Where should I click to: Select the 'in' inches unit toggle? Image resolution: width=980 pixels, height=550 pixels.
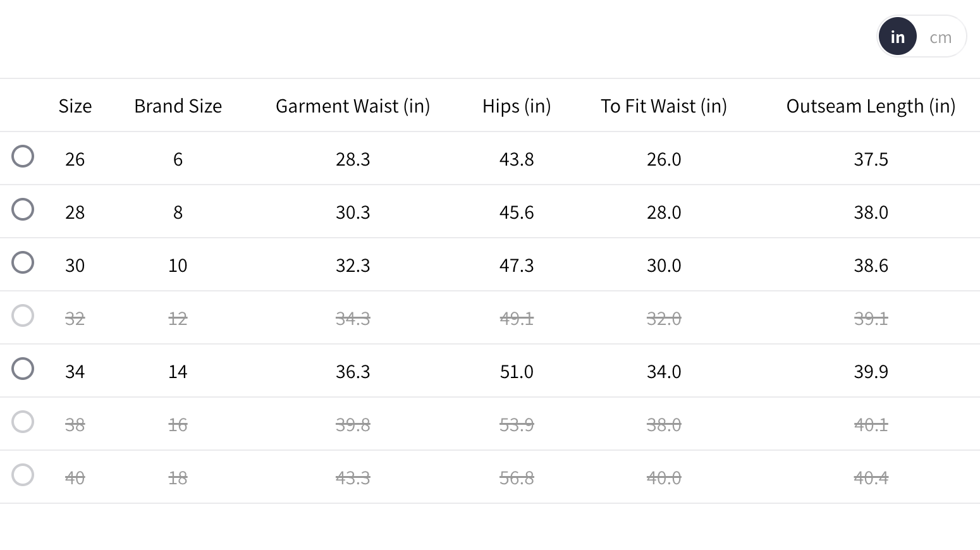[x=897, y=37]
